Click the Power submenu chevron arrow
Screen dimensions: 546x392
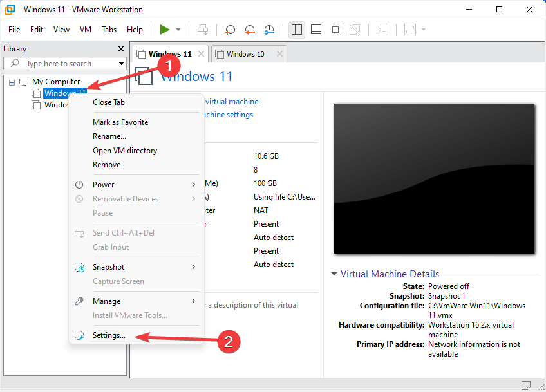(194, 185)
